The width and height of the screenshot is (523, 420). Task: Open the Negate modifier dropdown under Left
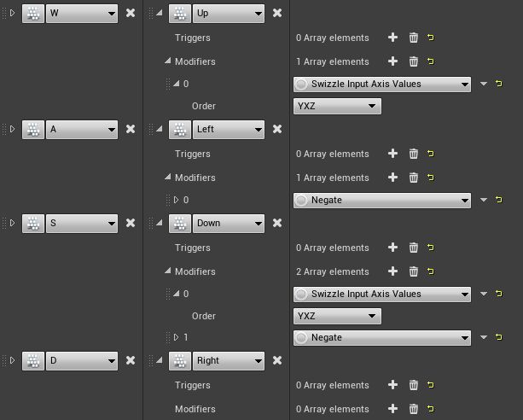coord(381,200)
